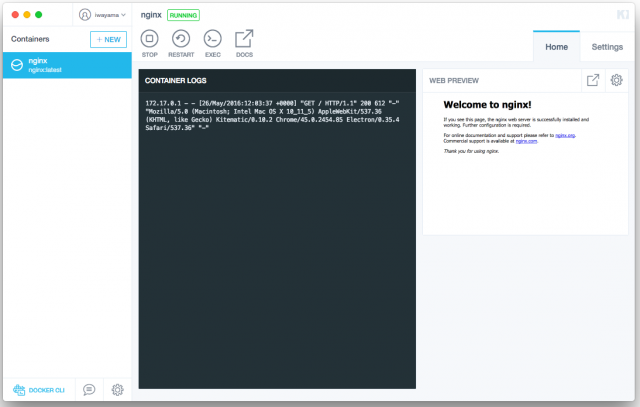This screenshot has height=407, width=640.
Task: Open preferences gear in sidebar footer
Action: click(118, 390)
